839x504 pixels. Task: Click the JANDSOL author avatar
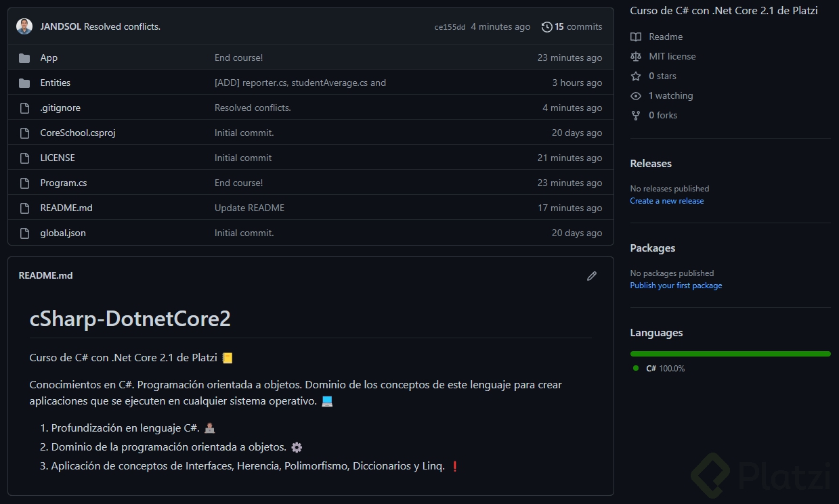tap(24, 26)
